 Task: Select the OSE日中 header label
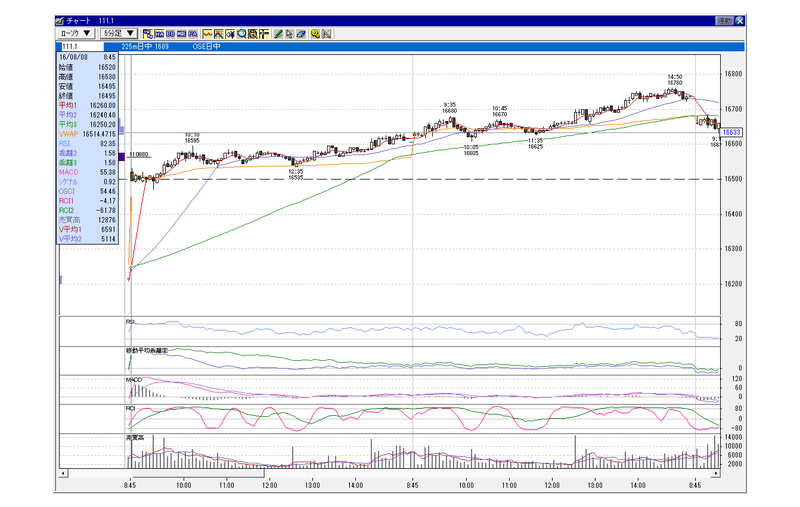[206, 46]
